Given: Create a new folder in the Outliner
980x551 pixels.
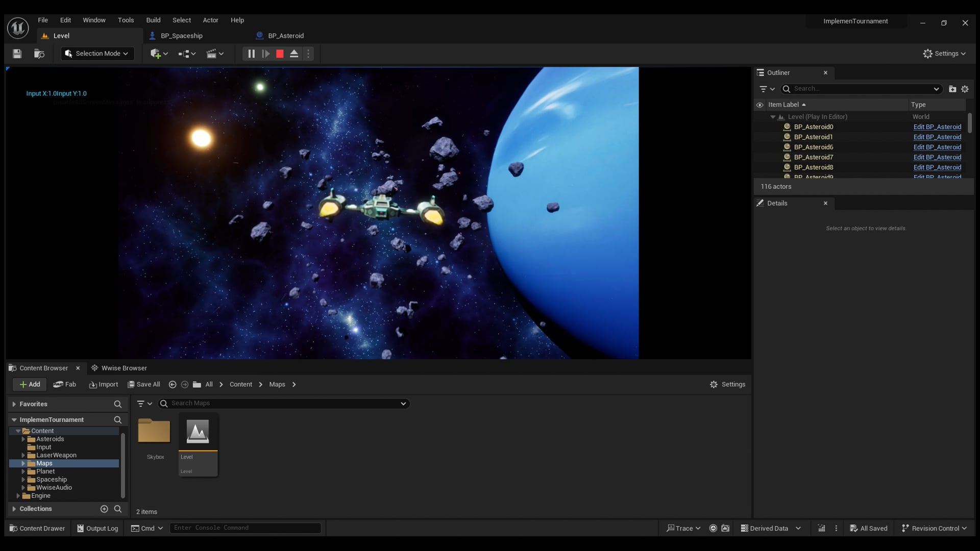Looking at the screenshot, I should pos(952,89).
